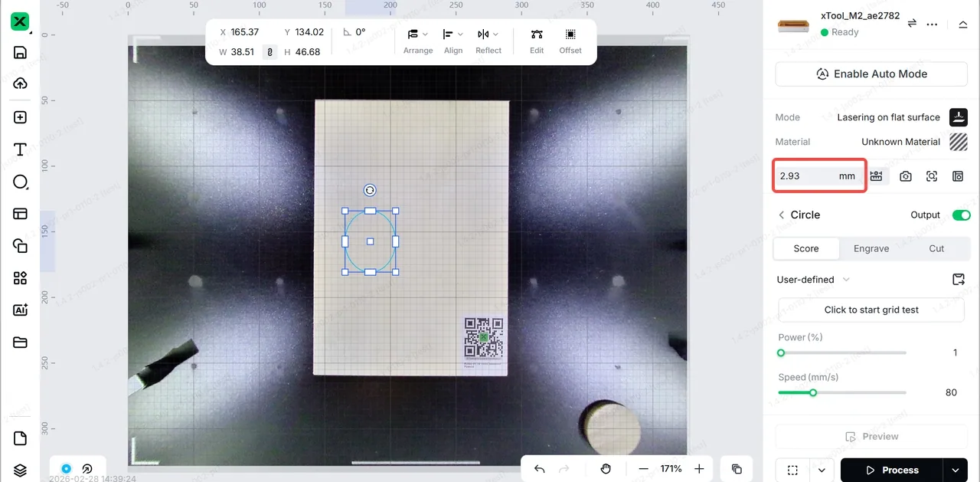
Task: Open the AI generate tool
Action: [21, 310]
